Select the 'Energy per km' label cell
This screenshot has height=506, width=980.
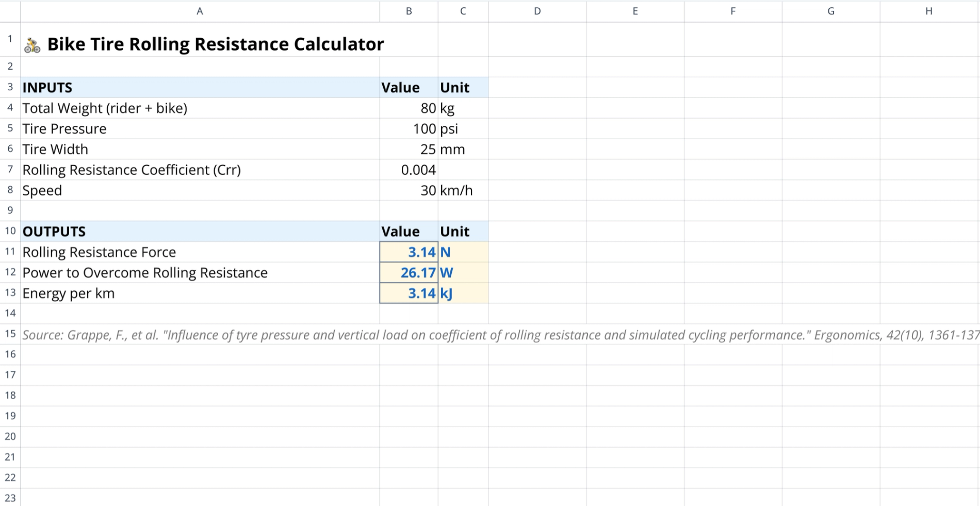pyautogui.click(x=200, y=293)
